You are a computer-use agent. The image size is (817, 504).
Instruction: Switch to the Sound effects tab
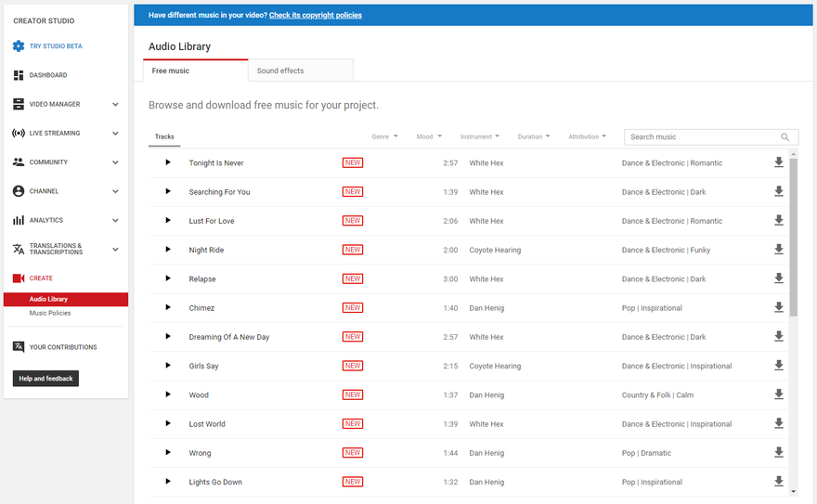[x=300, y=71]
